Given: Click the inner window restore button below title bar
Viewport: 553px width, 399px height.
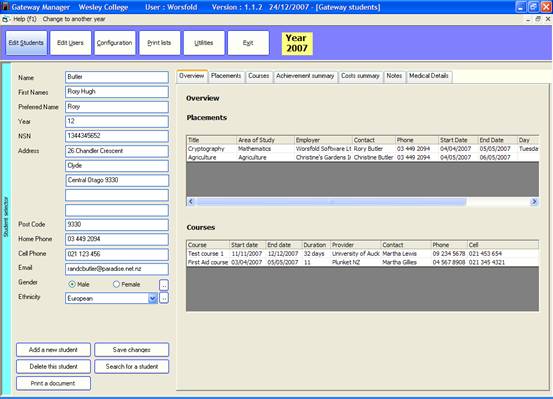Looking at the screenshot, I should pos(538,19).
